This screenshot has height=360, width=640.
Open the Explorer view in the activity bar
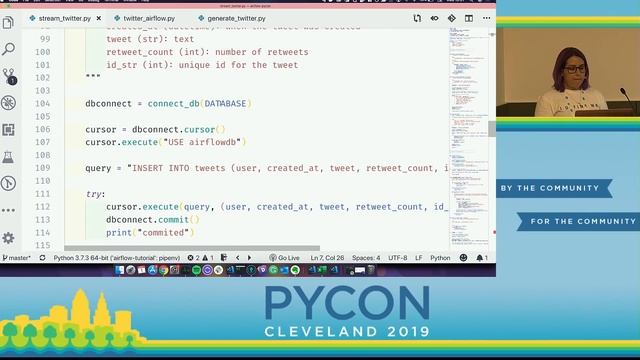point(8,22)
